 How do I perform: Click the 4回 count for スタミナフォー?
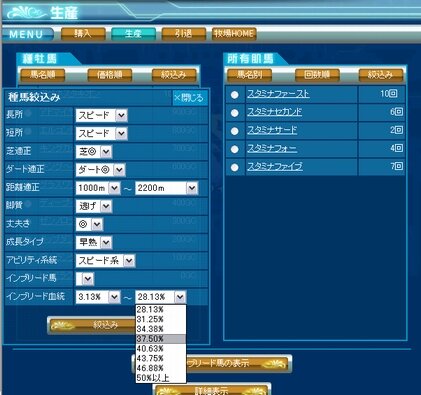(396, 148)
